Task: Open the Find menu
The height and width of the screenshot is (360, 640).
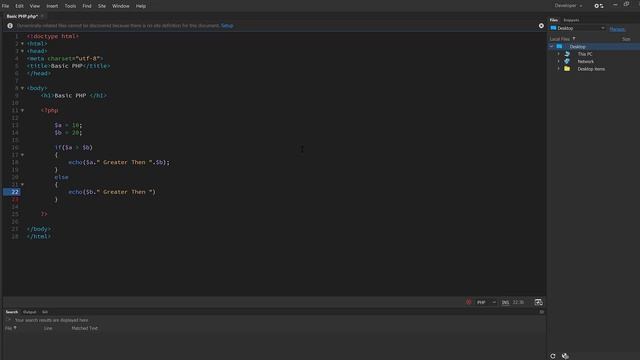Action: click(87, 6)
